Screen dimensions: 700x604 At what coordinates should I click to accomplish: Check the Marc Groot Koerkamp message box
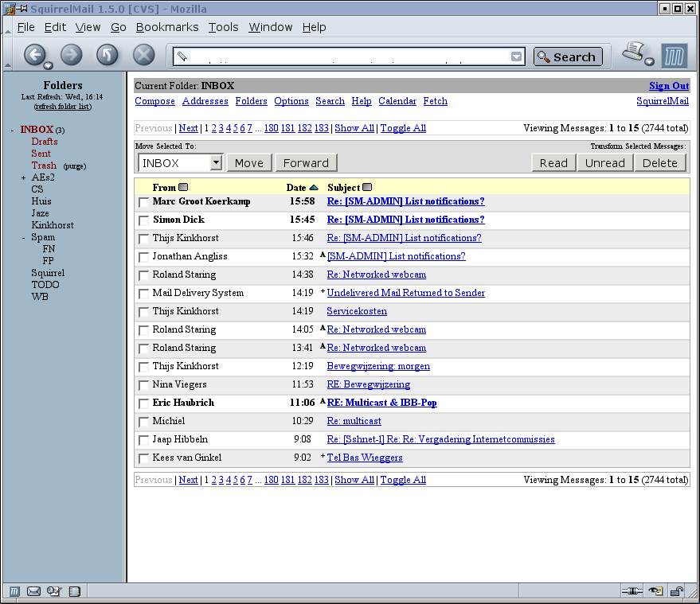143,202
